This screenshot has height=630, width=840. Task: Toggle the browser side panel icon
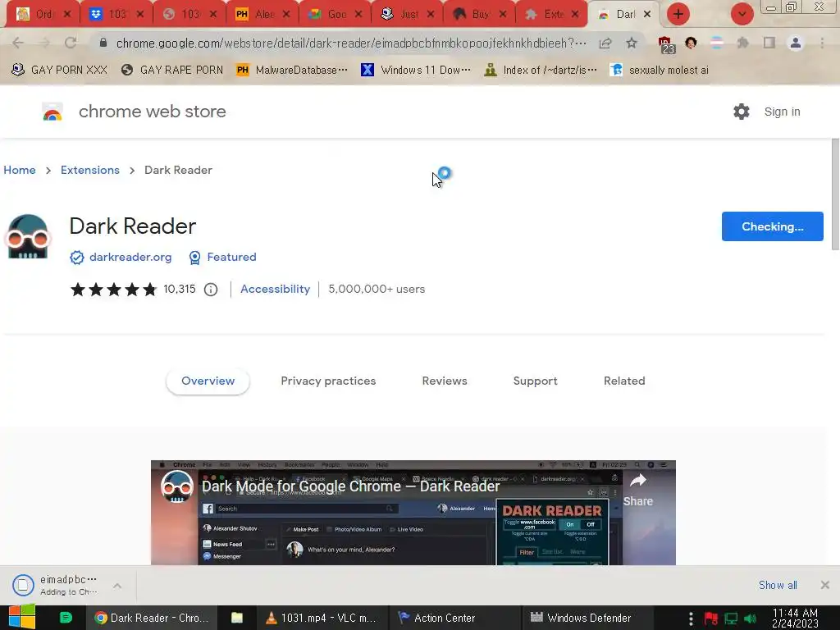[x=769, y=43]
